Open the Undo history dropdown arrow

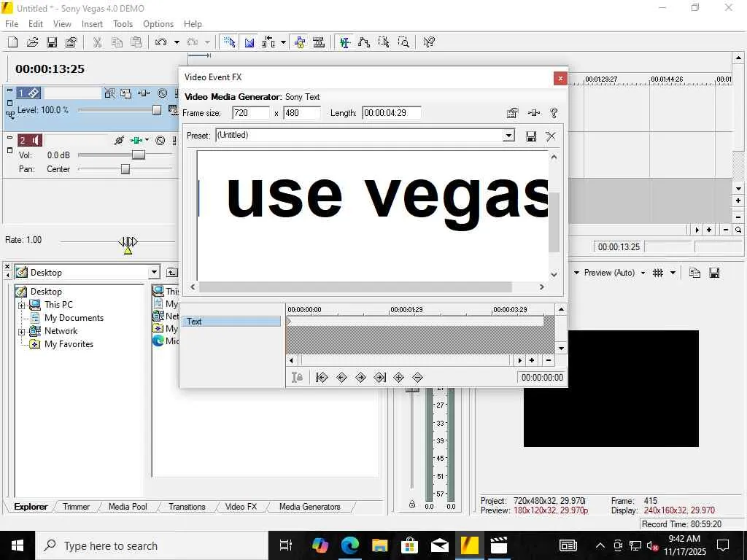177,42
